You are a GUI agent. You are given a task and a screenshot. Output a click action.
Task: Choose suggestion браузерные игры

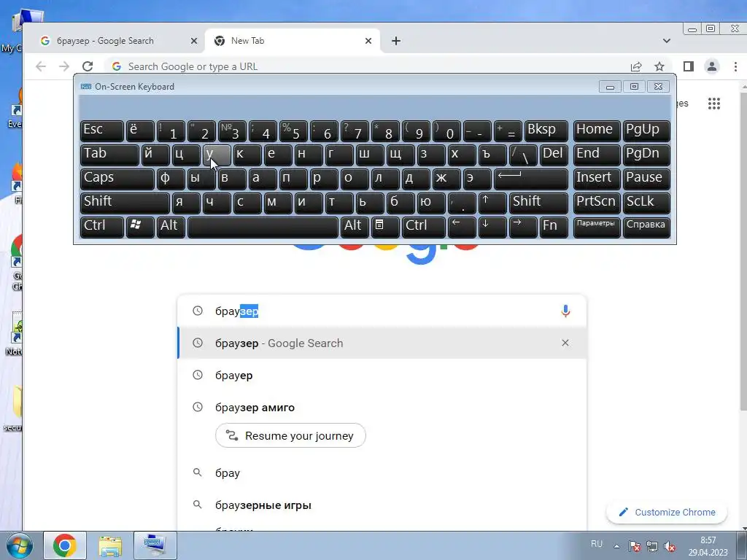click(382, 505)
